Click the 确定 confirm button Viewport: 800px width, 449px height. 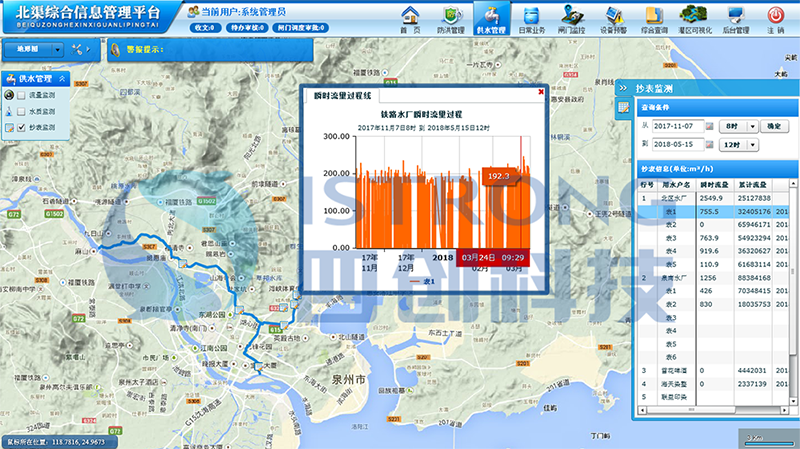pyautogui.click(x=774, y=127)
